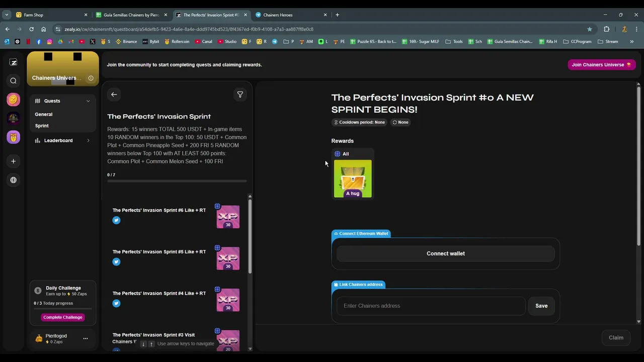Open Chainers Universe info icon
The width and height of the screenshot is (644, 362).
click(91, 78)
